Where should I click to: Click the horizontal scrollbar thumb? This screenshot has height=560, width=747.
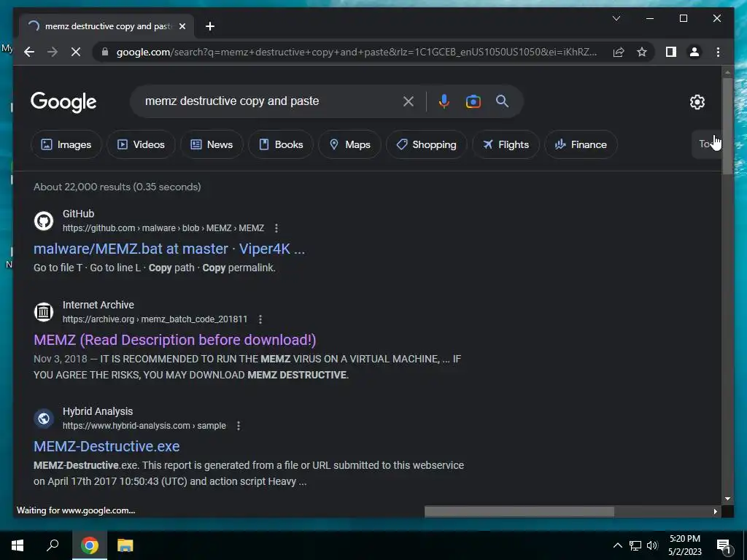coord(519,511)
